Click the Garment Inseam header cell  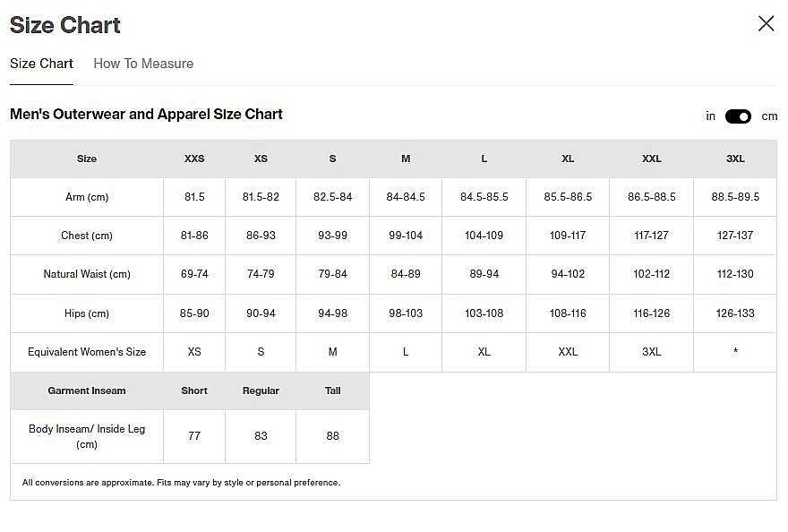[x=87, y=390]
